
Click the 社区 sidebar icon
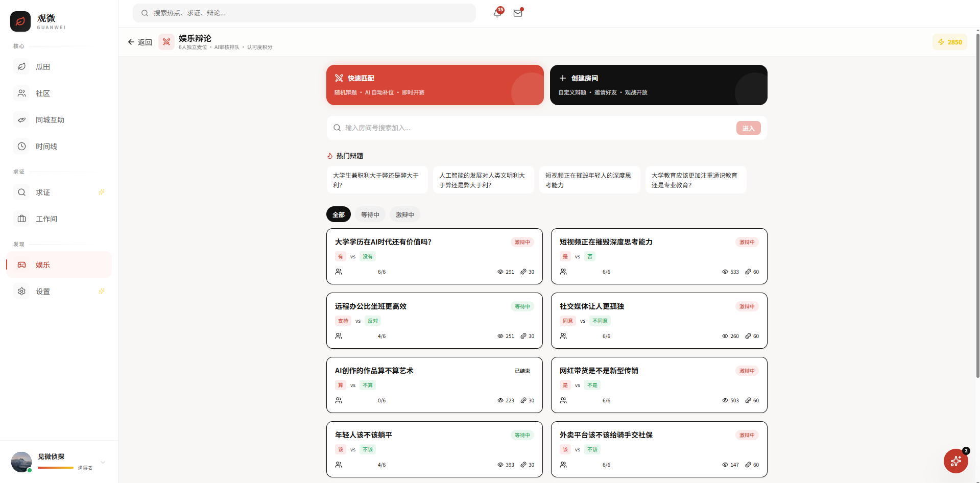point(21,93)
